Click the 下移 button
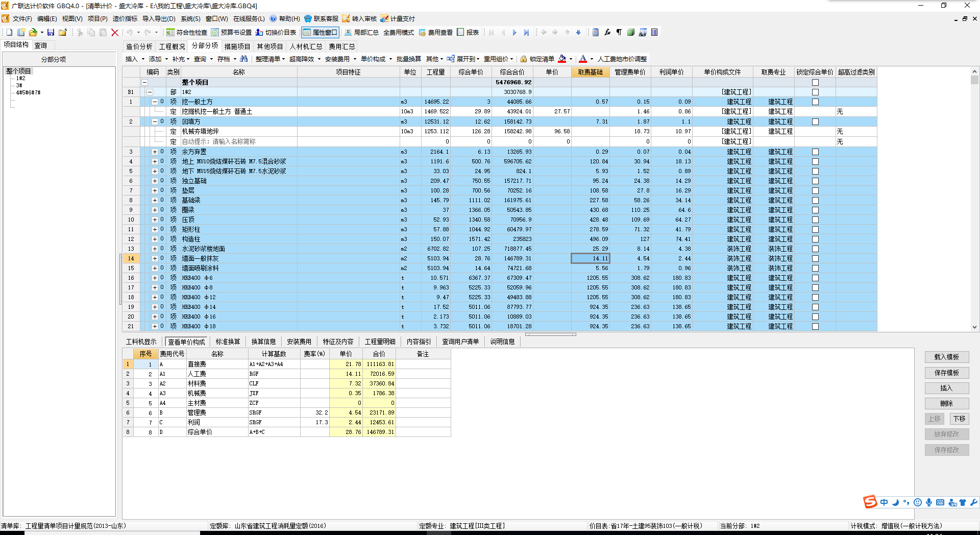The height and width of the screenshot is (535, 980). click(x=960, y=419)
